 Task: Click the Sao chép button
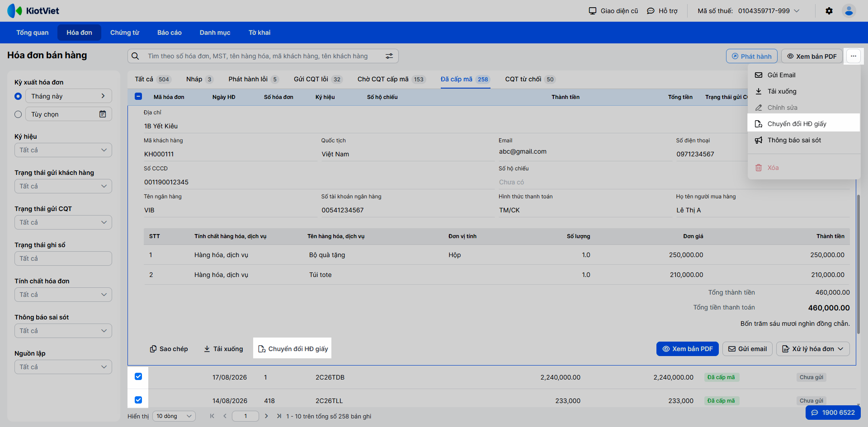coord(169,349)
